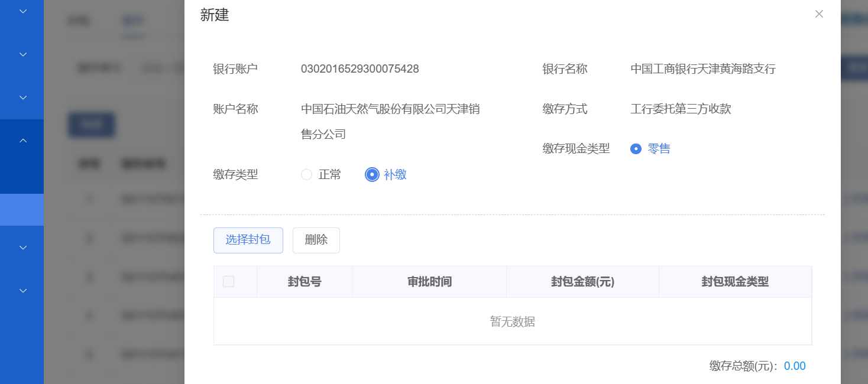Viewport: 868px width, 384px height.
Task: Click the 封包现金类型 column header
Action: click(735, 282)
